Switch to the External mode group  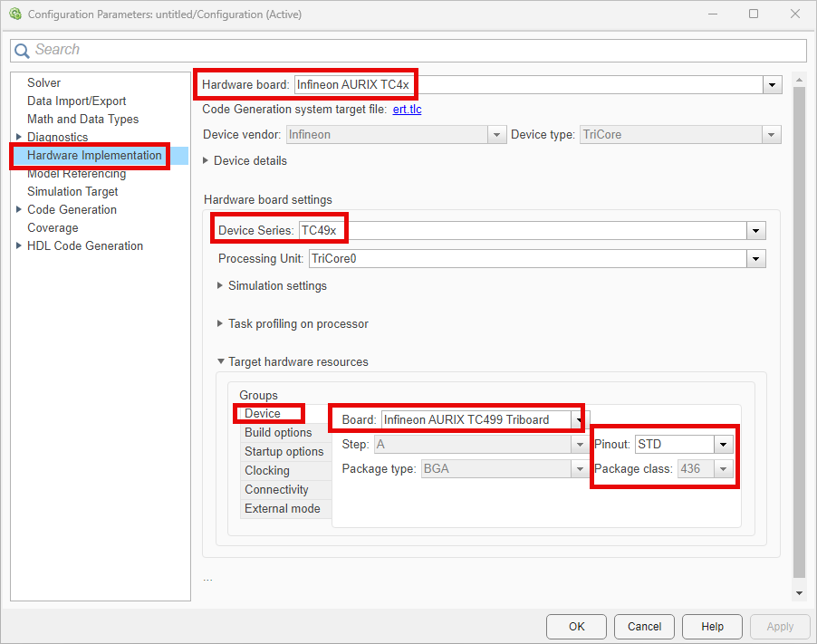pos(283,508)
